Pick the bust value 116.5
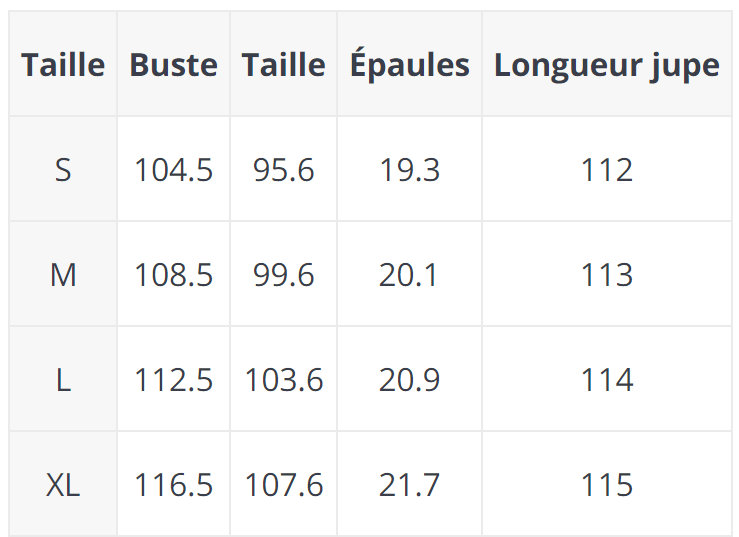739x537 pixels. click(173, 485)
